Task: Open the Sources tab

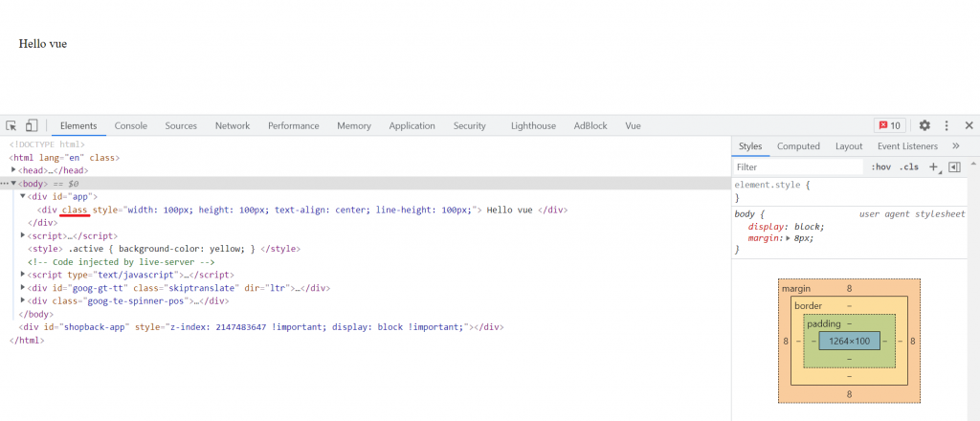Action: click(x=181, y=125)
